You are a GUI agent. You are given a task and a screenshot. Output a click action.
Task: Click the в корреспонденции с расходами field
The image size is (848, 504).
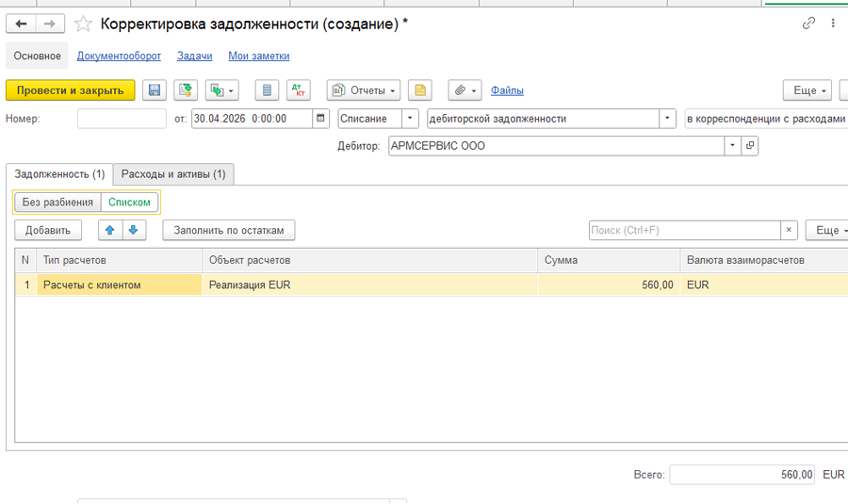point(766,119)
